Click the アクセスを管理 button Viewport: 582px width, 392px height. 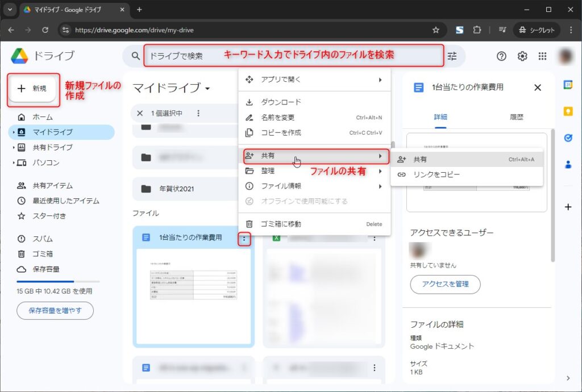(445, 284)
